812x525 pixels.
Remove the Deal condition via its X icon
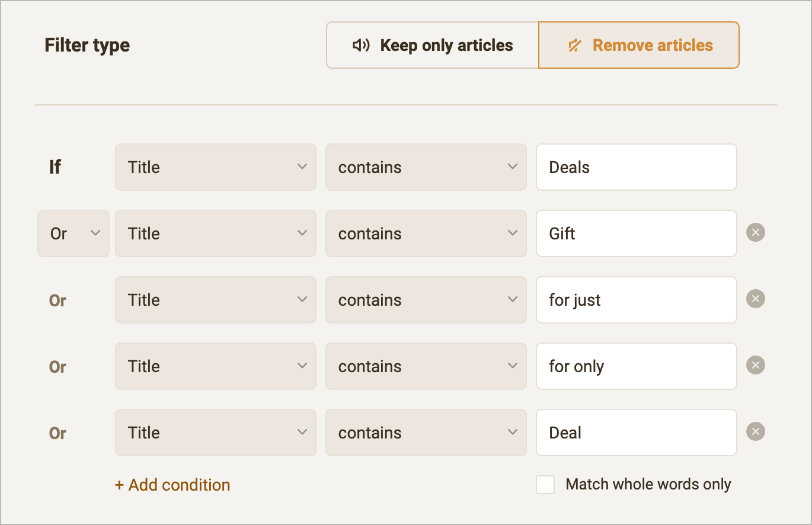pyautogui.click(x=755, y=431)
